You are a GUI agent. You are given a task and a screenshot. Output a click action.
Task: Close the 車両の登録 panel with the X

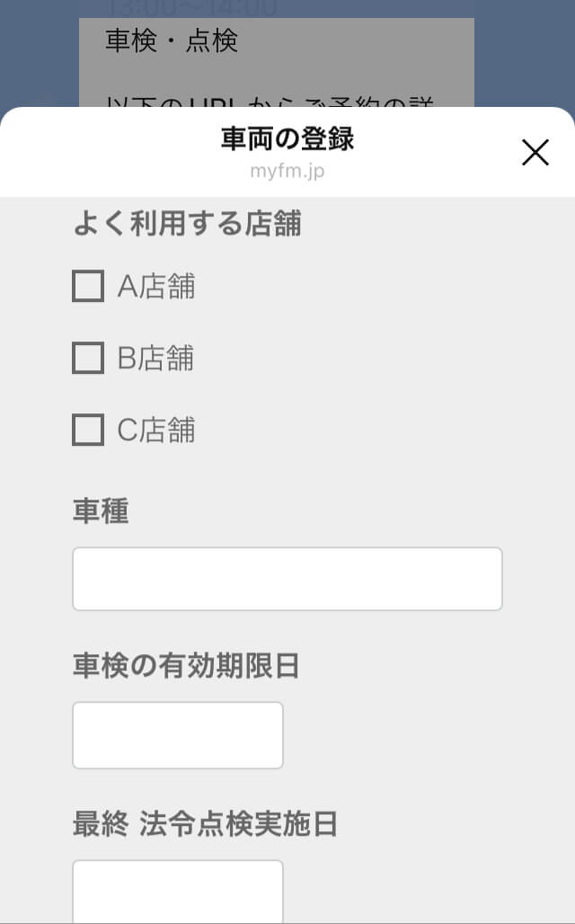pos(535,153)
